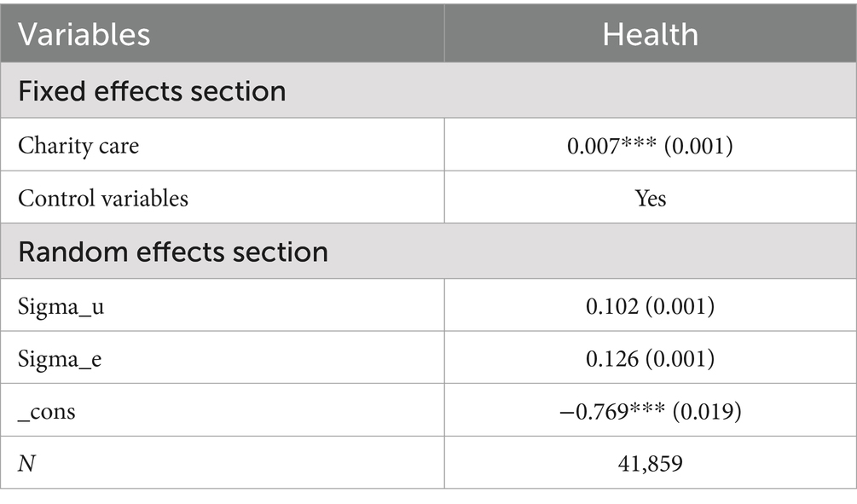Click the asterisks after 0.007
The height and width of the screenshot is (504, 857).
(639, 142)
